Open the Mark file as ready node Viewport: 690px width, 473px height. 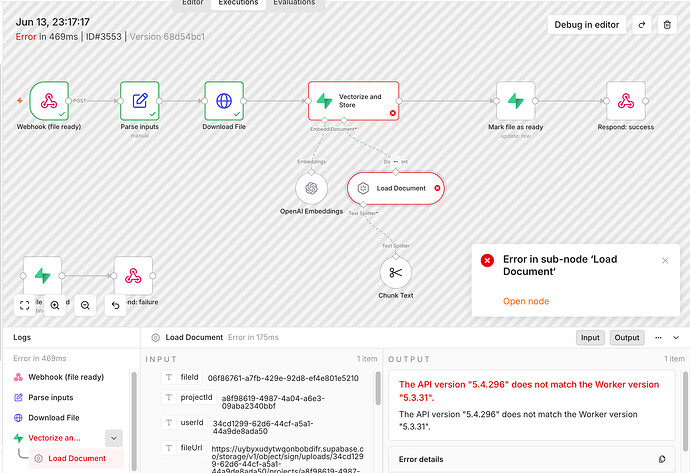pyautogui.click(x=516, y=101)
